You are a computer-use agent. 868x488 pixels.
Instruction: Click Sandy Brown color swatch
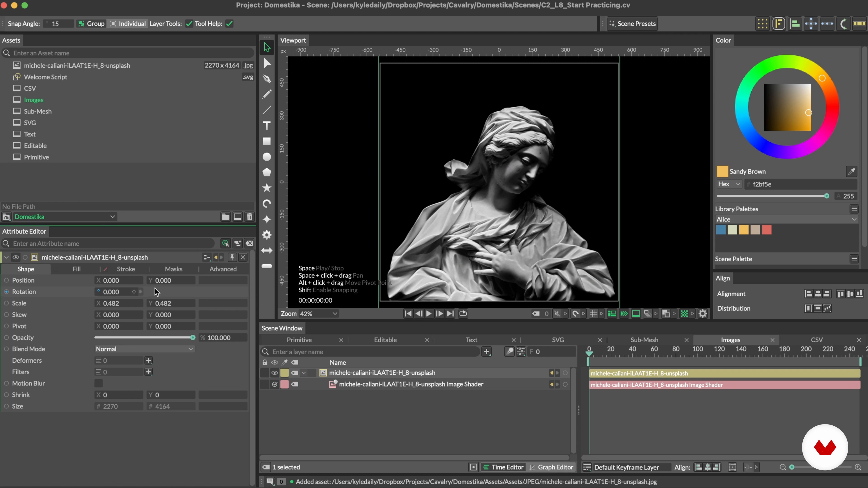click(x=722, y=171)
